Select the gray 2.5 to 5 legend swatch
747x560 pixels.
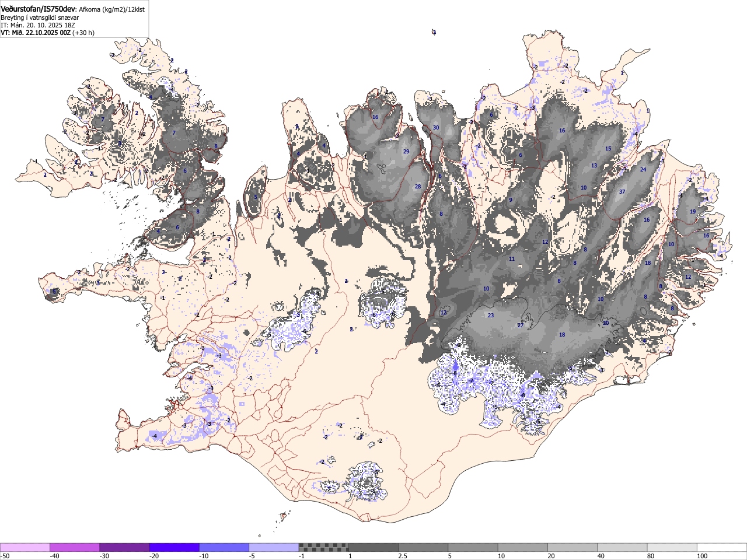pos(423,547)
